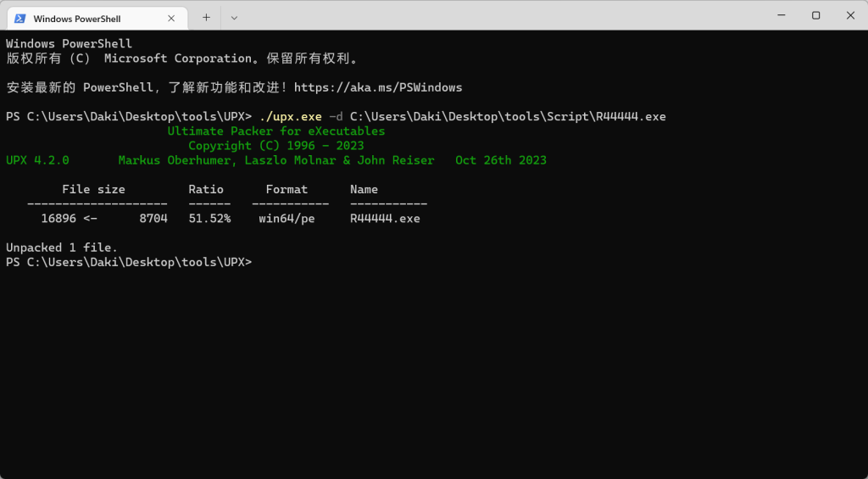Click the 51.52% ratio value
The width and height of the screenshot is (868, 479).
tap(209, 219)
